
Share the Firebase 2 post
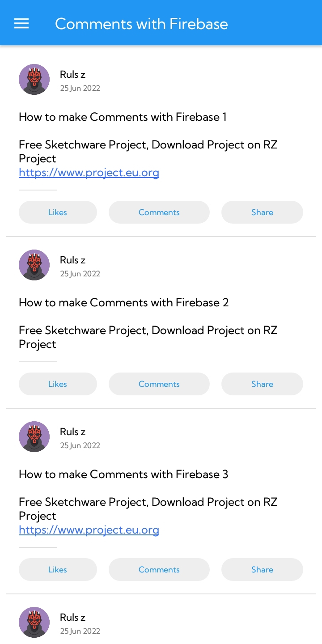[262, 384]
